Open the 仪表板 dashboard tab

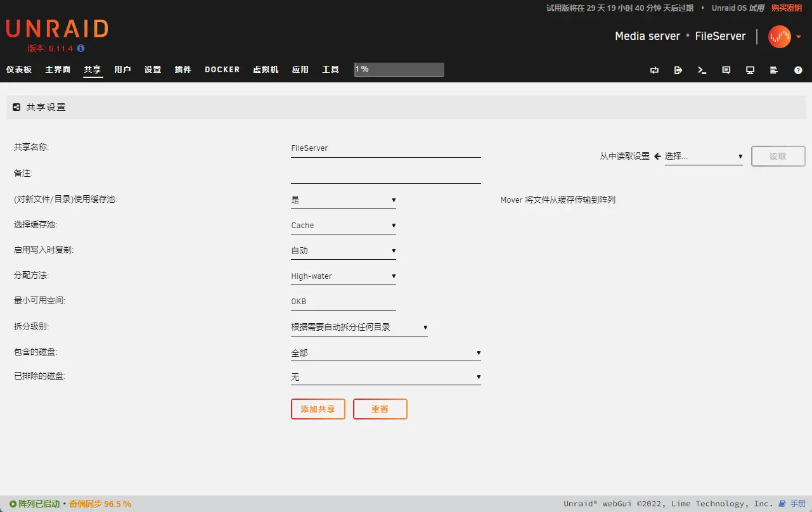tap(19, 70)
